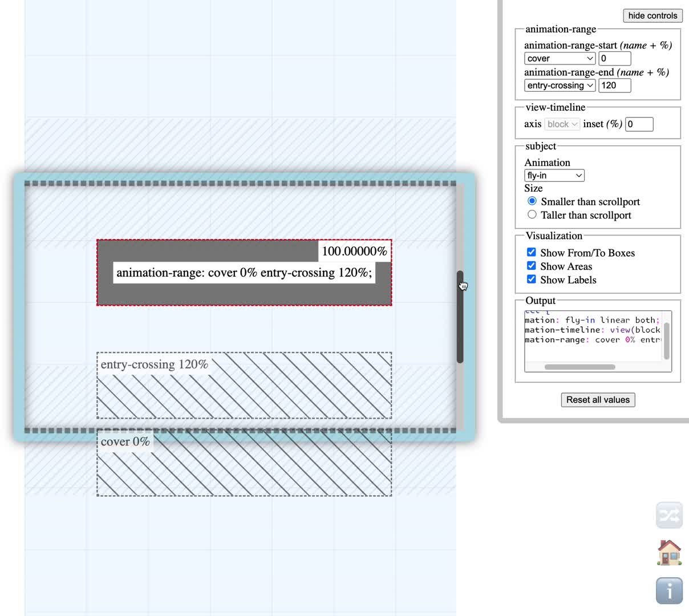689x616 pixels.
Task: Click Reset all values button
Action: click(x=598, y=400)
